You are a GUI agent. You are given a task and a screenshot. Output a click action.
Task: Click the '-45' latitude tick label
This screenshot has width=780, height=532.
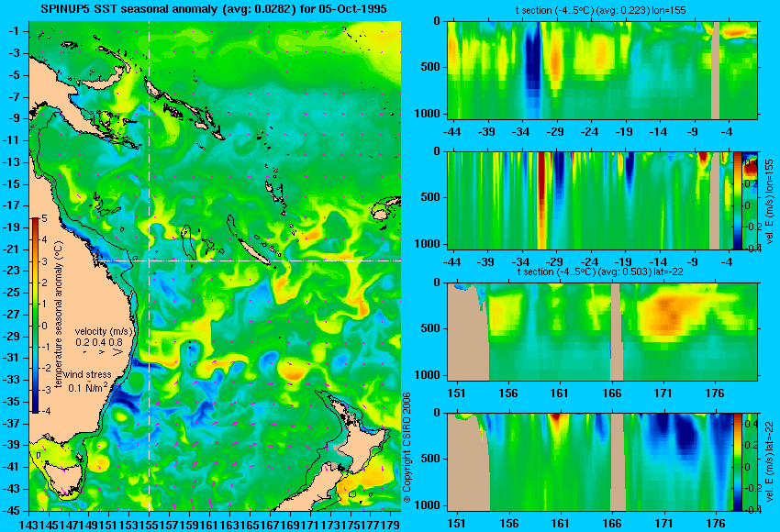pyautogui.click(x=12, y=511)
